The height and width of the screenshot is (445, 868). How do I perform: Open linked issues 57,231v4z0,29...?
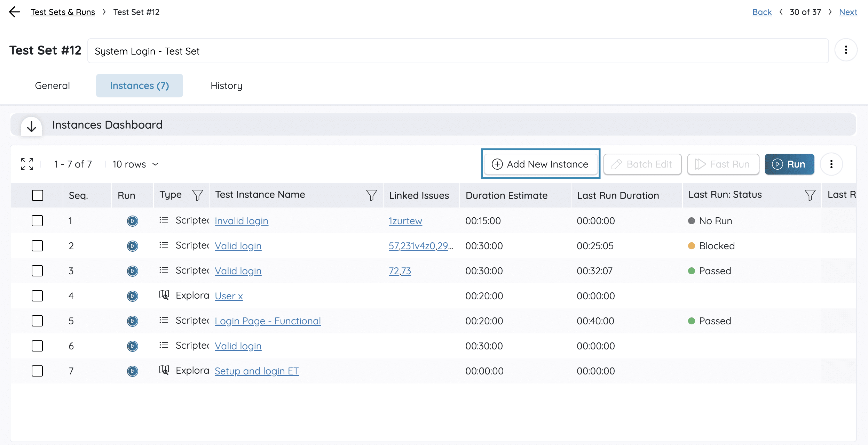(x=421, y=246)
